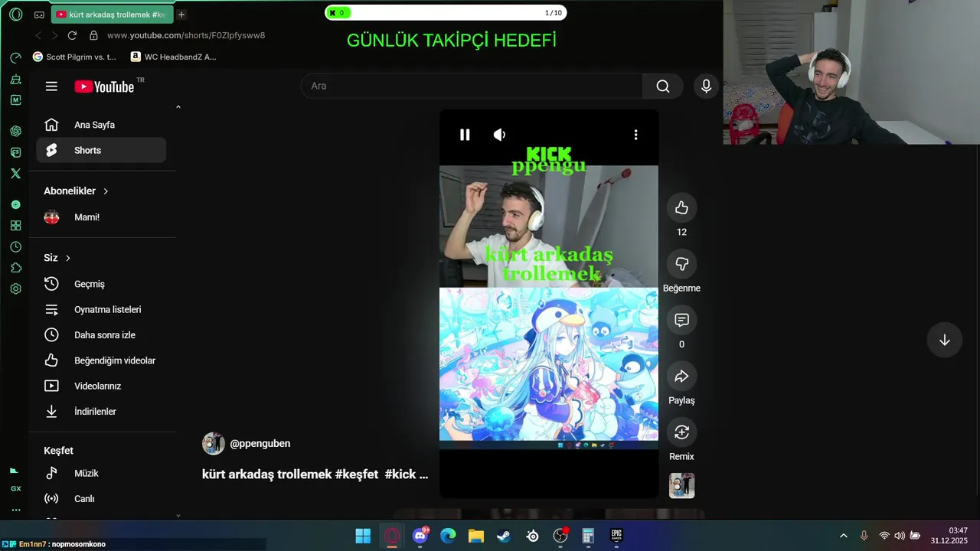Like the short with thumbs up
This screenshot has width=980, height=551.
[681, 208]
